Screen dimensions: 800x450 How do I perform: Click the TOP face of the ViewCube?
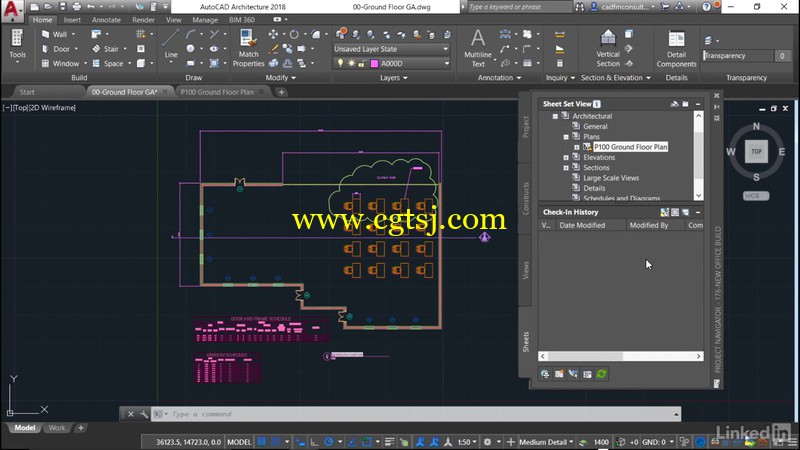pyautogui.click(x=756, y=152)
